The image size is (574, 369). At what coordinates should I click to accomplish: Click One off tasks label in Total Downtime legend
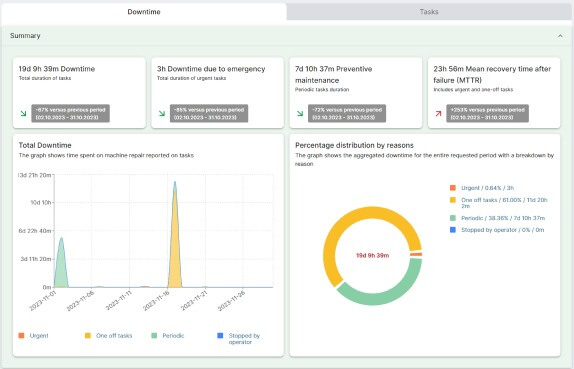114,336
